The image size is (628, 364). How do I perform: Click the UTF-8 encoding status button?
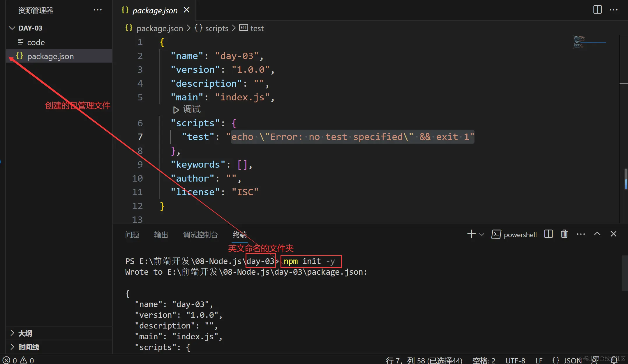(x=515, y=361)
